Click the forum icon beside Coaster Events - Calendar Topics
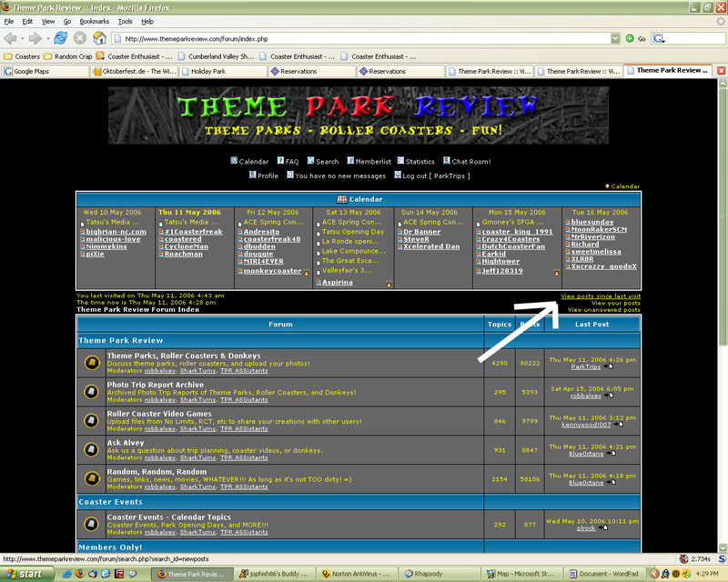 [92, 524]
